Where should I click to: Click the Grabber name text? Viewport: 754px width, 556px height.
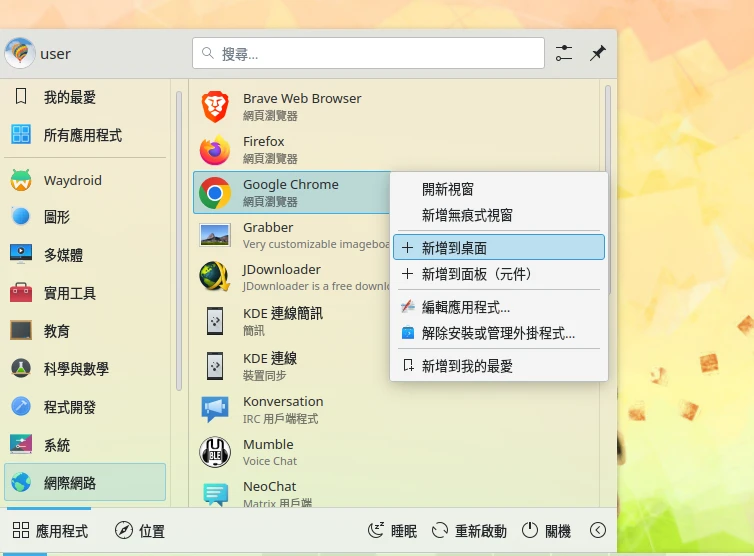[268, 227]
